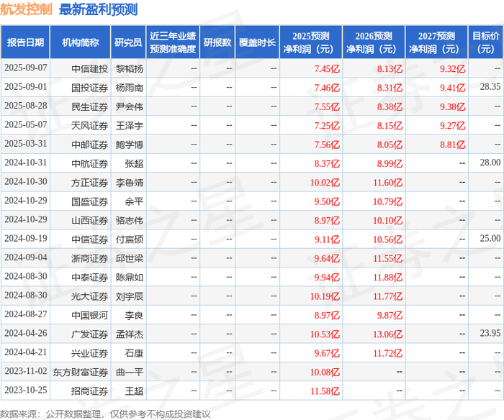Click target price 23.95
The width and height of the screenshot is (504, 420).
coord(490,333)
